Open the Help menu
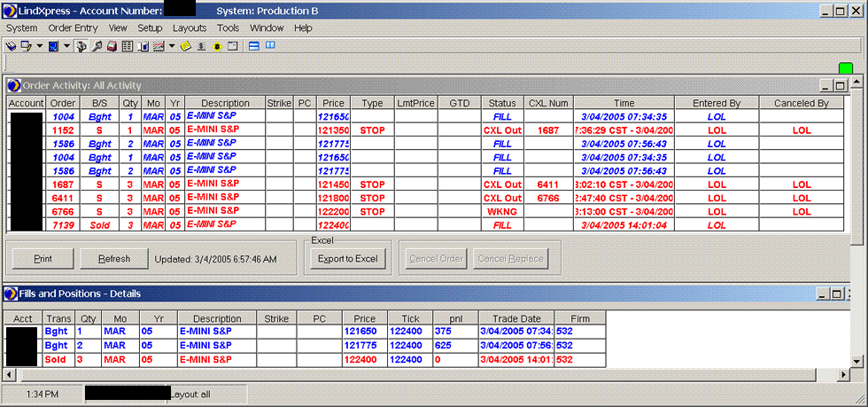Screen dimensions: 868x407 click(x=303, y=27)
